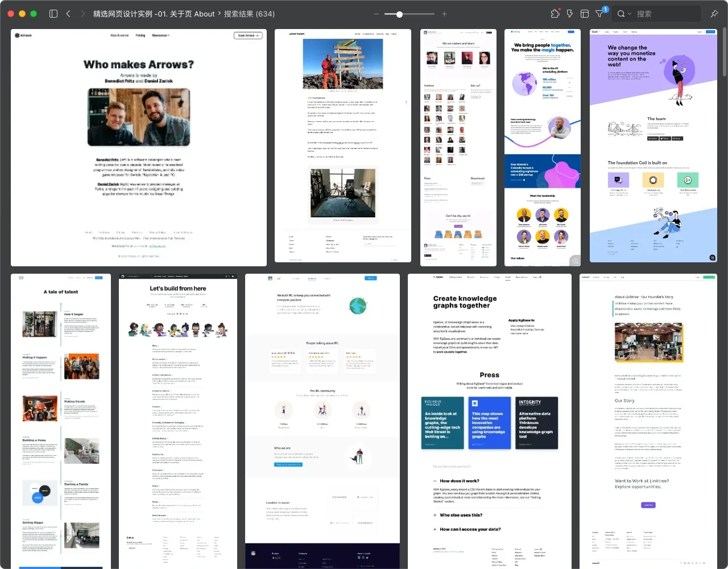
Task: Open the extensions puzzle icon
Action: (555, 14)
